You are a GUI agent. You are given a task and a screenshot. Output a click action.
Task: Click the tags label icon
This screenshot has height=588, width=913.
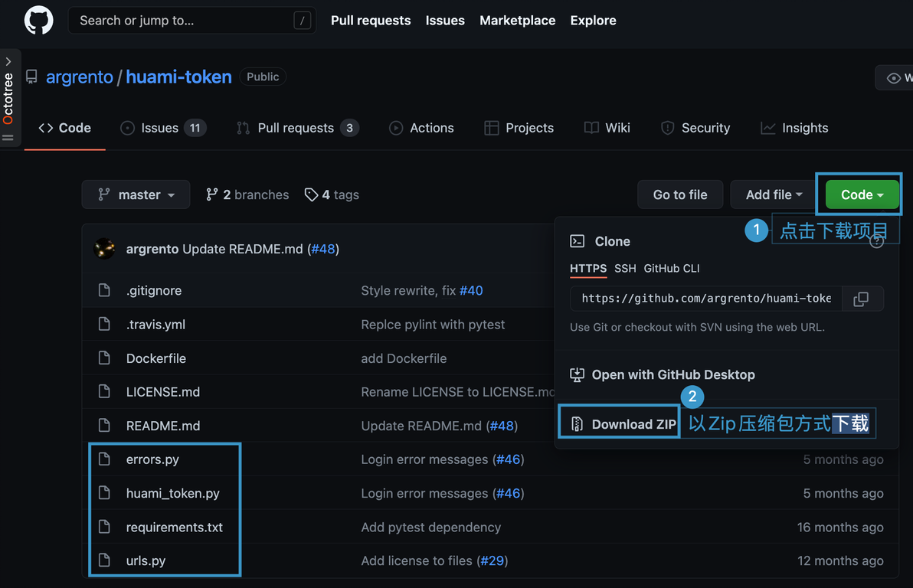pyautogui.click(x=311, y=195)
